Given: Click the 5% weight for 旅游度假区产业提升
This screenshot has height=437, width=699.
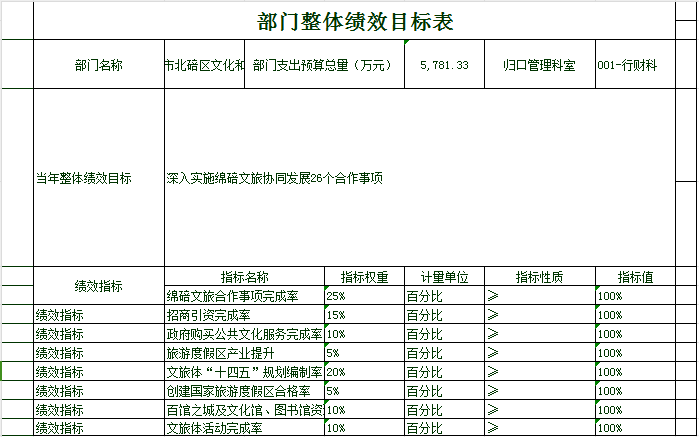Looking at the screenshot, I should [x=365, y=352].
